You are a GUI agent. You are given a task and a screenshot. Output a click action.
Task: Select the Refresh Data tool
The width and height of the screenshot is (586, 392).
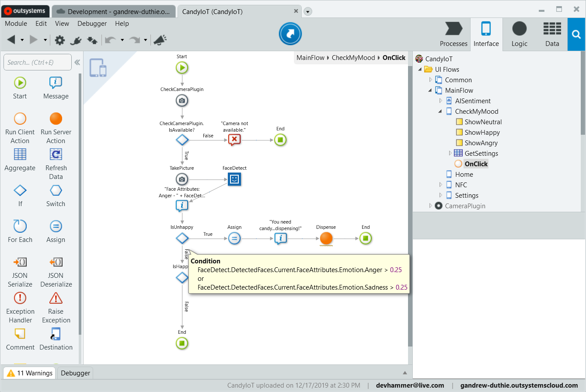(x=56, y=164)
